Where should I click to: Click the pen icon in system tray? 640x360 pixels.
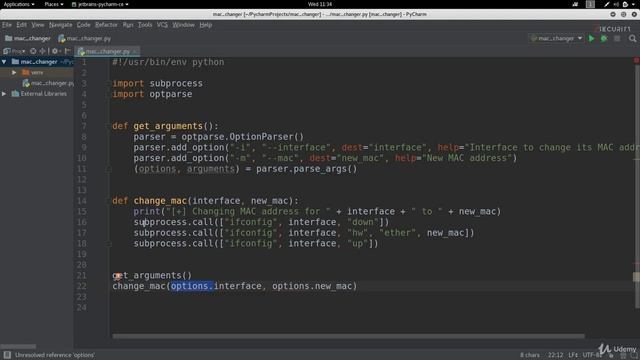pos(607,4)
